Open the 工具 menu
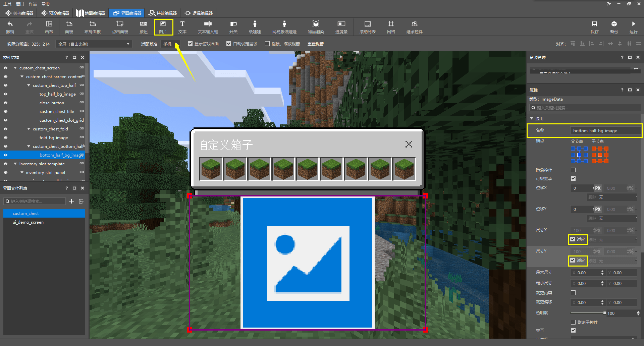The image size is (644, 346). coord(7,4)
